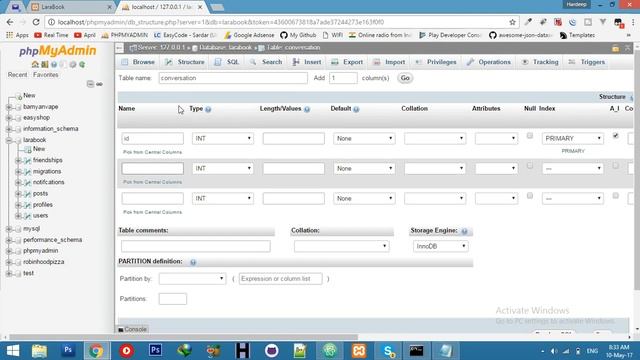Open the Partition by dropdown
The image size is (640, 360).
click(192, 279)
